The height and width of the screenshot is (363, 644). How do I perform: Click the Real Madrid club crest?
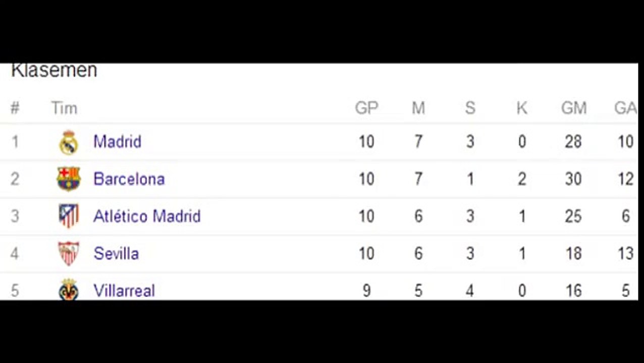pos(68,142)
